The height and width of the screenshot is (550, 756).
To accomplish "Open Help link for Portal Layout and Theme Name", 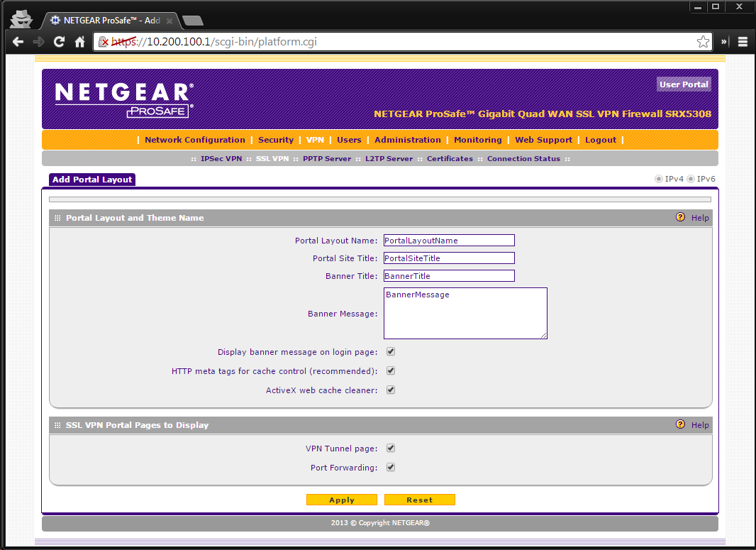I will 700,218.
